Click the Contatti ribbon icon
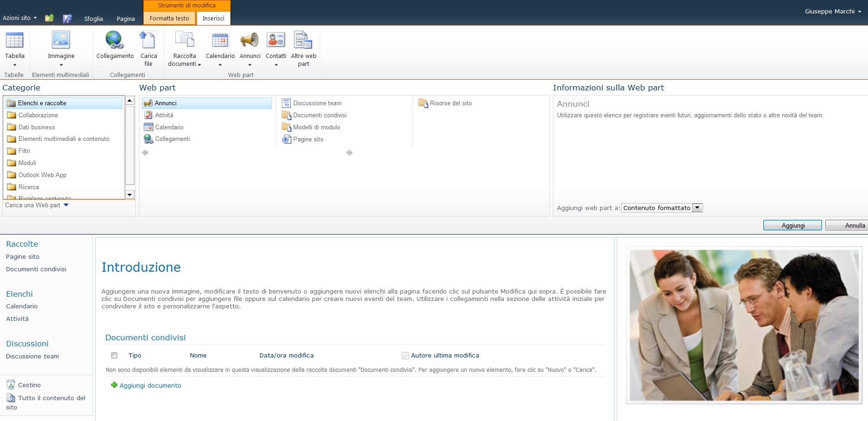Viewport: 868px width, 421px height. click(276, 40)
